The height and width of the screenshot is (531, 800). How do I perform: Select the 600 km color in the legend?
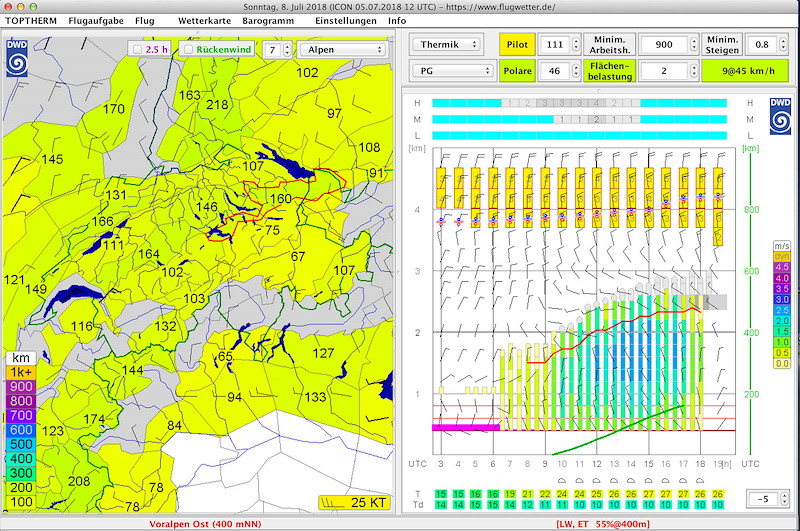pyautogui.click(x=21, y=429)
